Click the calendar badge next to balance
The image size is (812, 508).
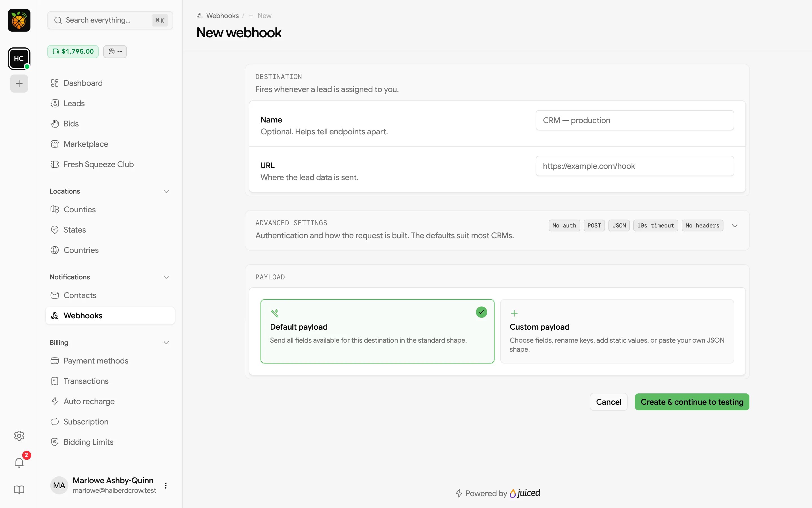tap(115, 51)
